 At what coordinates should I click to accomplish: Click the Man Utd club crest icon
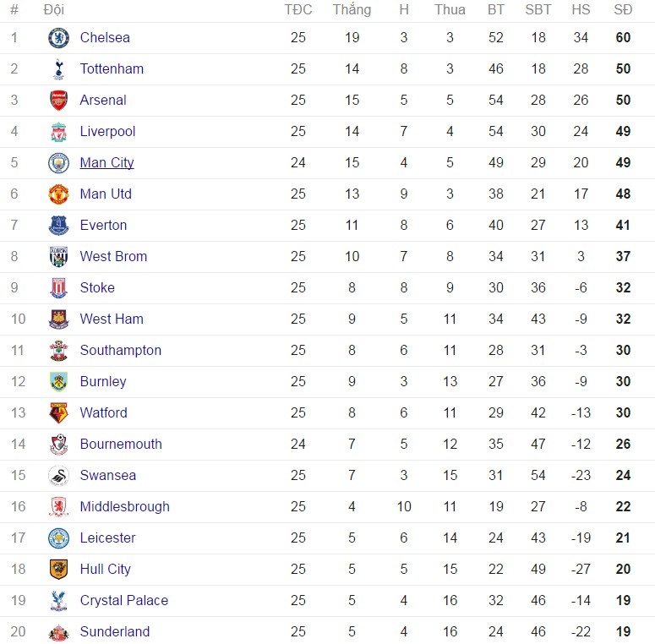point(58,194)
